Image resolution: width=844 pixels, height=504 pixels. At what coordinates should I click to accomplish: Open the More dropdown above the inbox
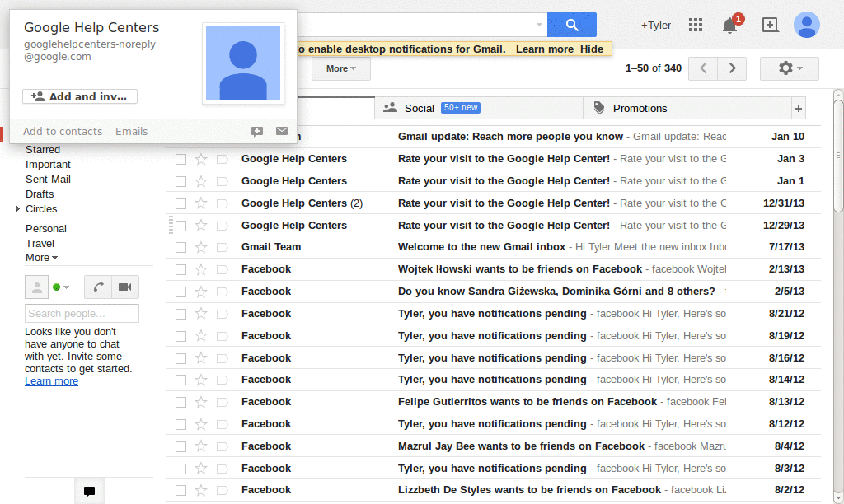tap(340, 68)
